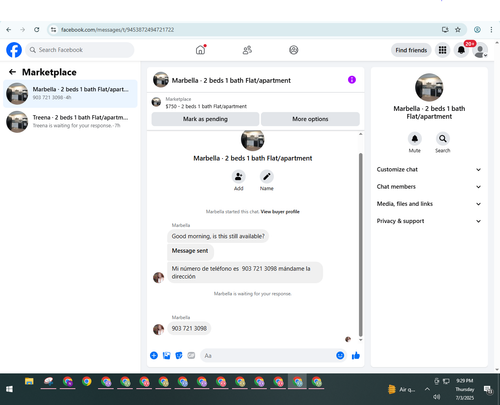Click the browser reload button
Image resolution: width=500 pixels, height=405 pixels.
37,30
